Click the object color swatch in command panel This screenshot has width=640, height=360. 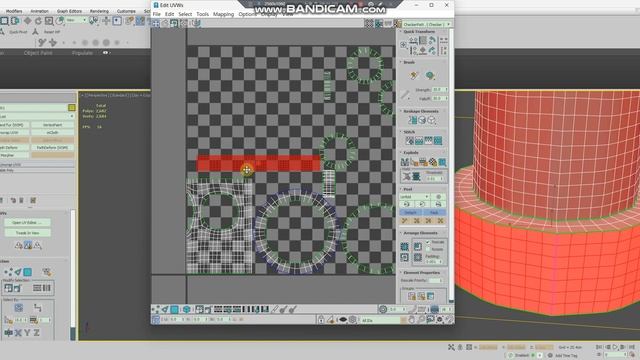(x=72, y=107)
